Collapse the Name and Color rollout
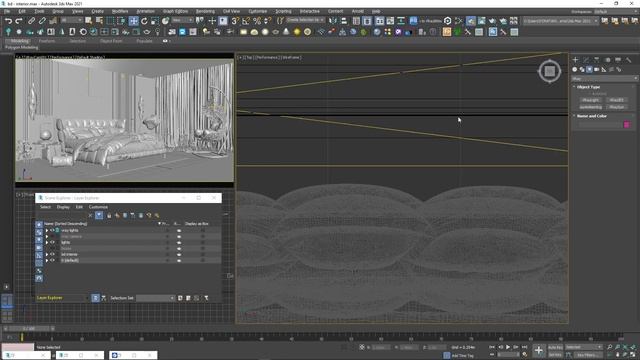 coord(591,116)
